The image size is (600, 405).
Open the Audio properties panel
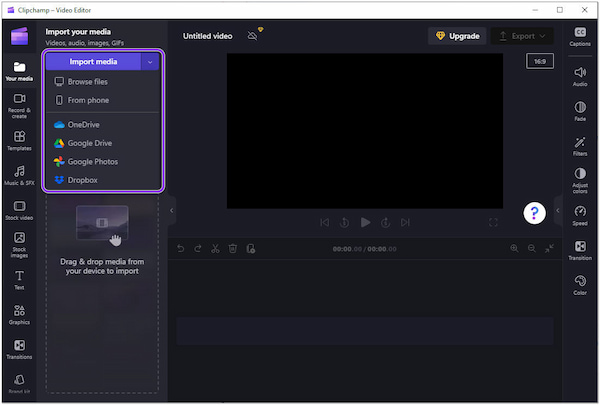(x=580, y=77)
